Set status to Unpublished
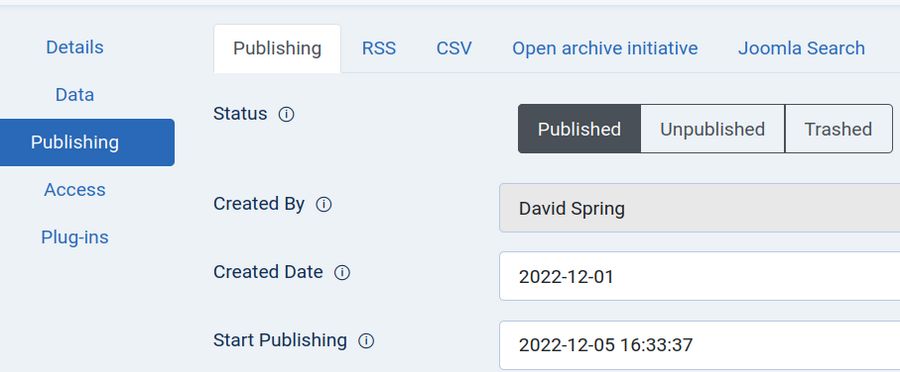The width and height of the screenshot is (900, 372). coord(712,129)
